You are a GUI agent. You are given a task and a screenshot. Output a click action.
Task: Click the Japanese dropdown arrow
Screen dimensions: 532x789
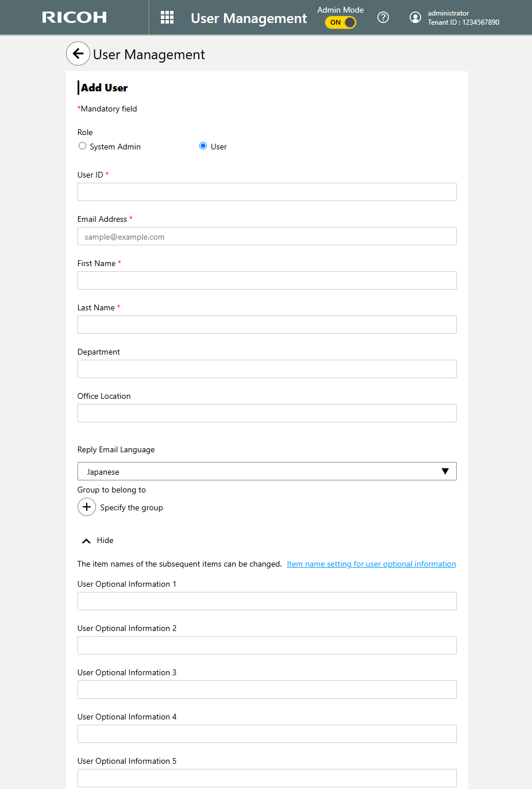(x=445, y=471)
